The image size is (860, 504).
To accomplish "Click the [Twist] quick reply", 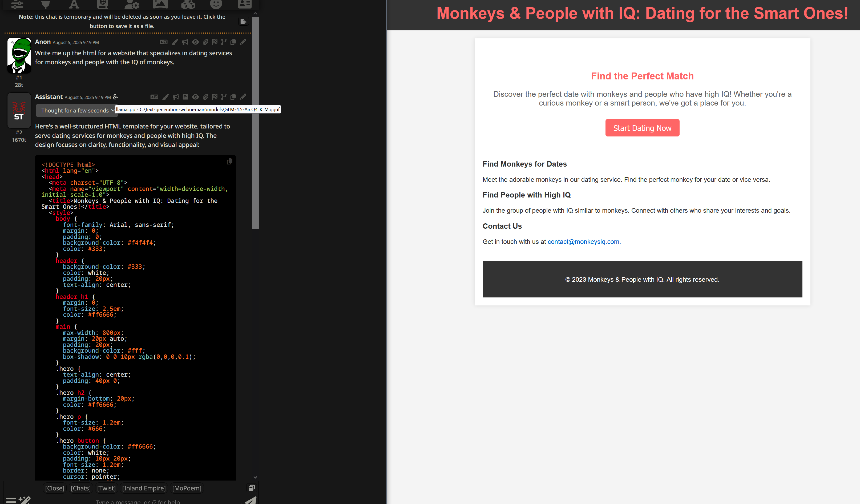I will coord(107,488).
